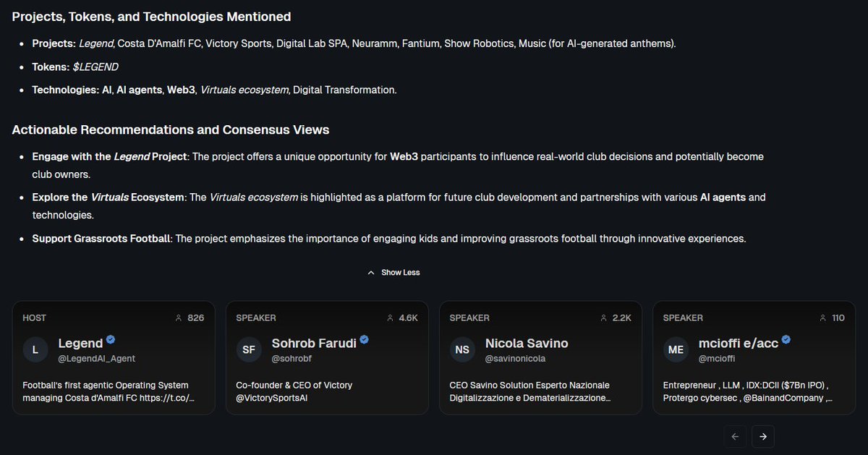Click 'Explore the Virtuals Ecosystem' bullet title
868x455 pixels.
[108, 197]
